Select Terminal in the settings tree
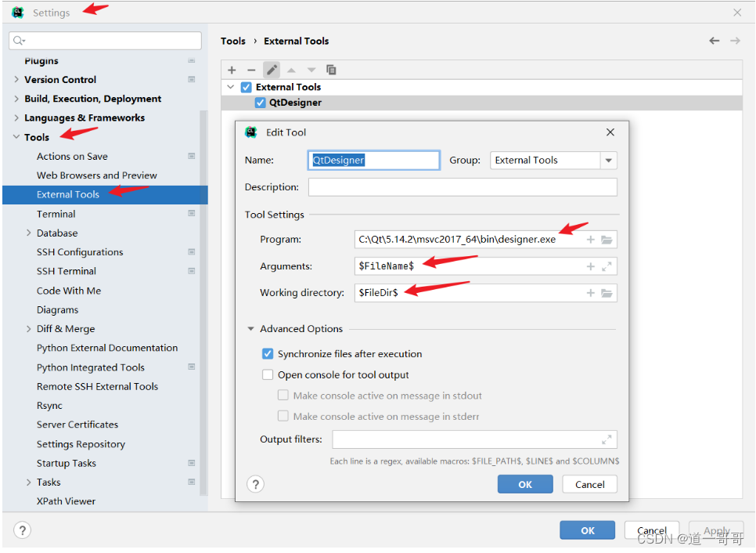Screen dimensions: 756x553 [56, 214]
